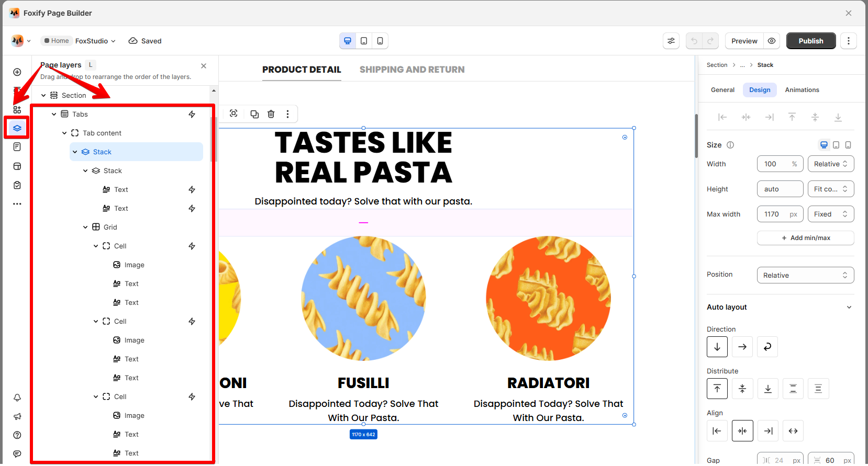
Task: Open the layers panel icon in sidebar
Action: click(17, 128)
